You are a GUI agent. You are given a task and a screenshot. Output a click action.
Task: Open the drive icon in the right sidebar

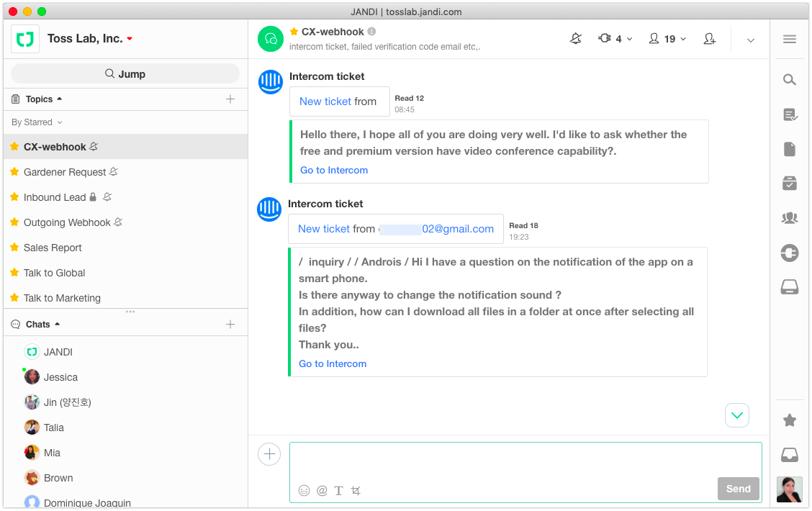tap(789, 287)
